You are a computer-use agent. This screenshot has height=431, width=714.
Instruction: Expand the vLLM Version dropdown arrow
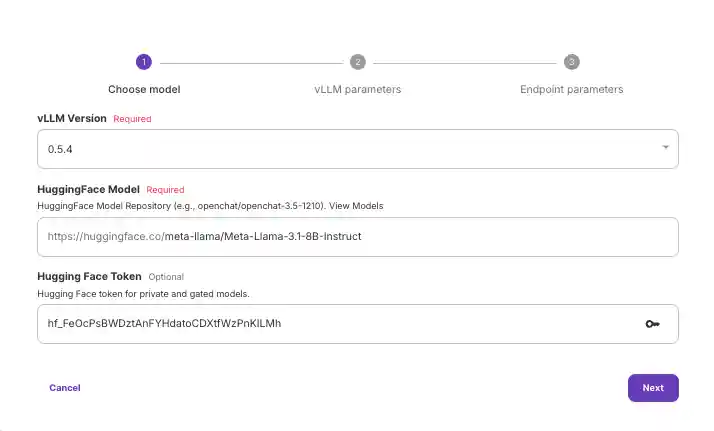[x=666, y=148]
